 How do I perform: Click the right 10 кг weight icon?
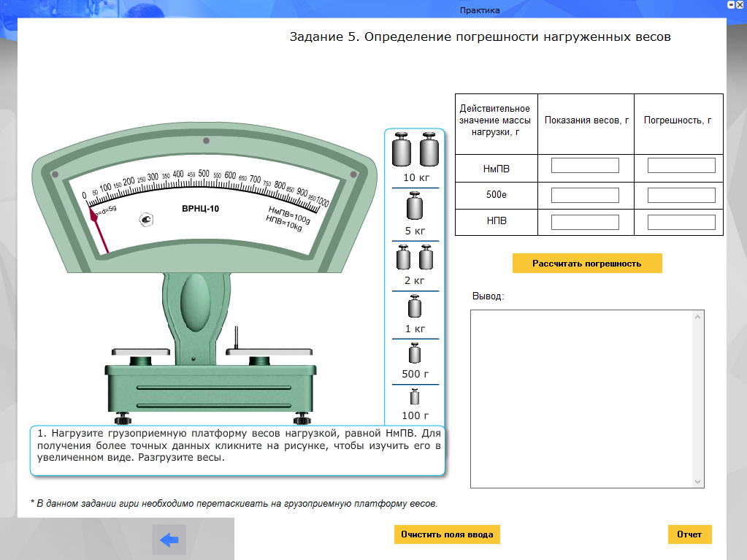coord(429,150)
